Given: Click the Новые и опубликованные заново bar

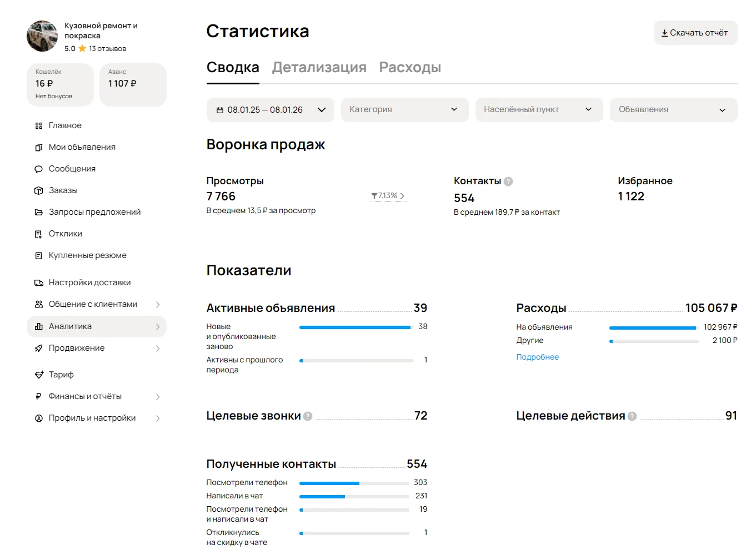Looking at the screenshot, I should click(357, 327).
